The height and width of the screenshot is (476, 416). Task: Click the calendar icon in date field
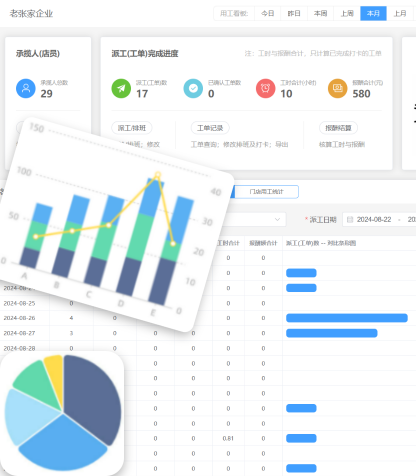[x=350, y=219]
